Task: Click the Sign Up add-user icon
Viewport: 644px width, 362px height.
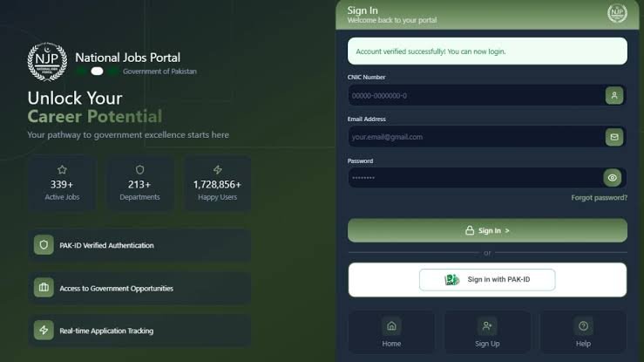Action: click(487, 326)
